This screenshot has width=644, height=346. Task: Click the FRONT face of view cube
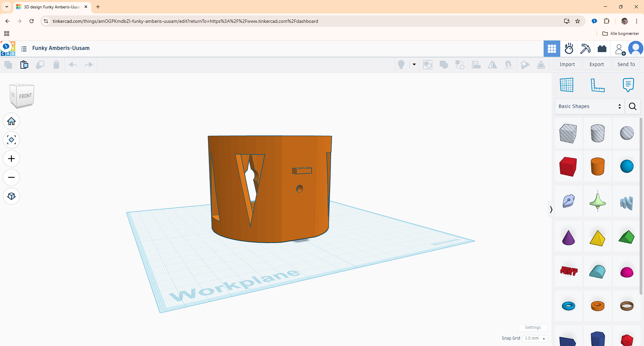pos(25,96)
